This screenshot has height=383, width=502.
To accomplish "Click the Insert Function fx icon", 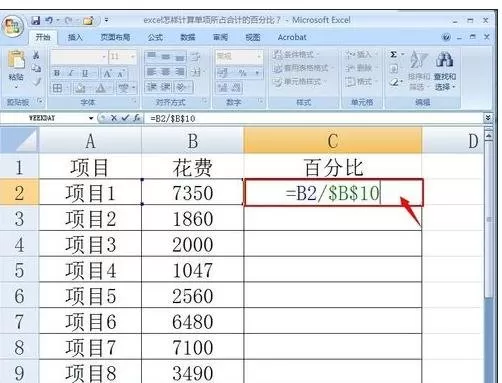I will click(136, 118).
